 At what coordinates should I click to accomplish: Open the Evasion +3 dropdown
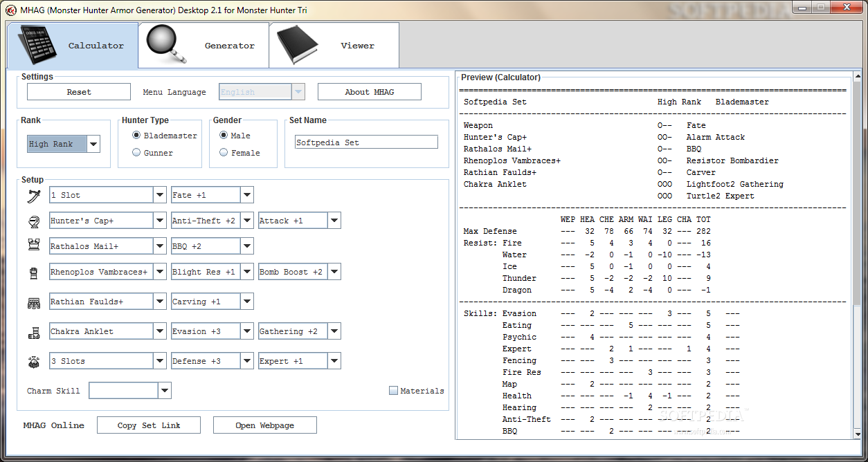point(247,331)
